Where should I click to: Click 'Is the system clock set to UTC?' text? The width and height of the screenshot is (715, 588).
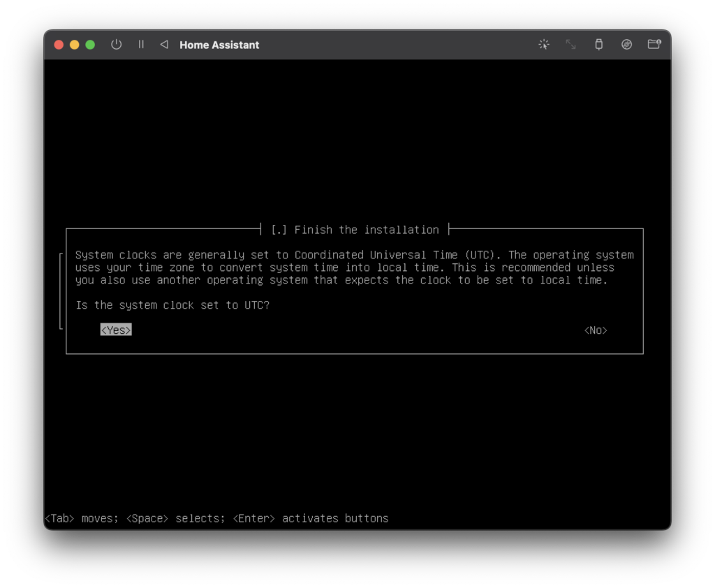coord(172,305)
